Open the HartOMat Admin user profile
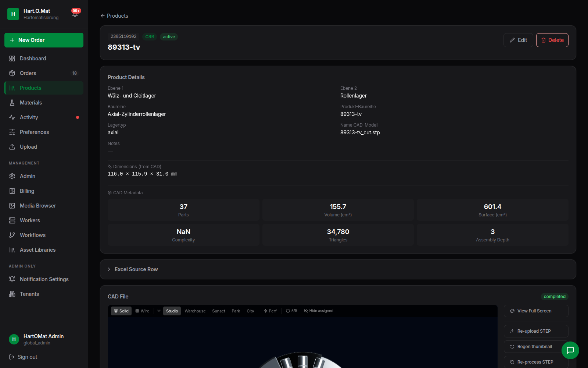Viewport: 588px width, 368px height. pos(44,339)
